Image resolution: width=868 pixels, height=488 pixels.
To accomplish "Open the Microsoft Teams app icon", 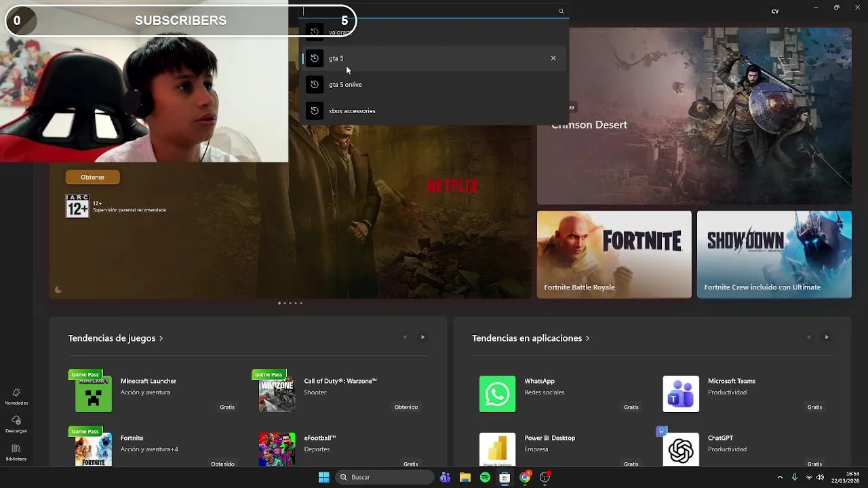I will click(x=681, y=394).
